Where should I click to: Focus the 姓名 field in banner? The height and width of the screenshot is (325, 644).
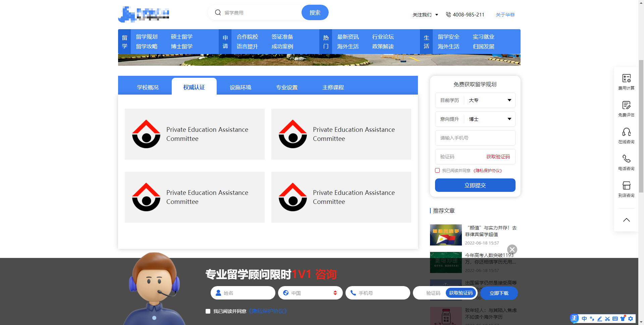(x=243, y=293)
